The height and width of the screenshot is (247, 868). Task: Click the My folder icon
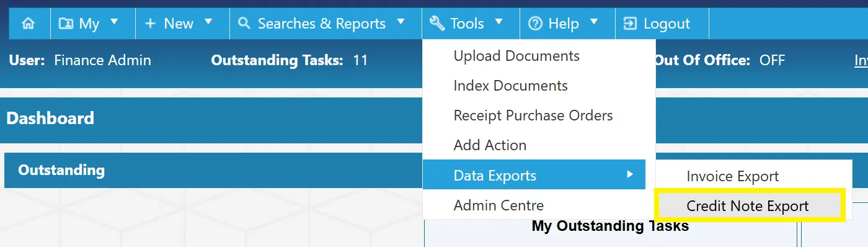click(x=65, y=24)
